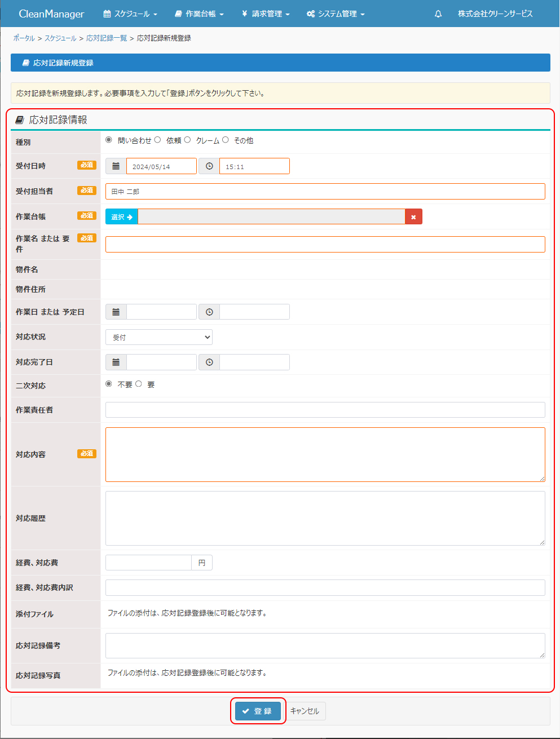560x739 pixels.
Task: Select 依頼 radio button for 種別
Action: tap(157, 140)
